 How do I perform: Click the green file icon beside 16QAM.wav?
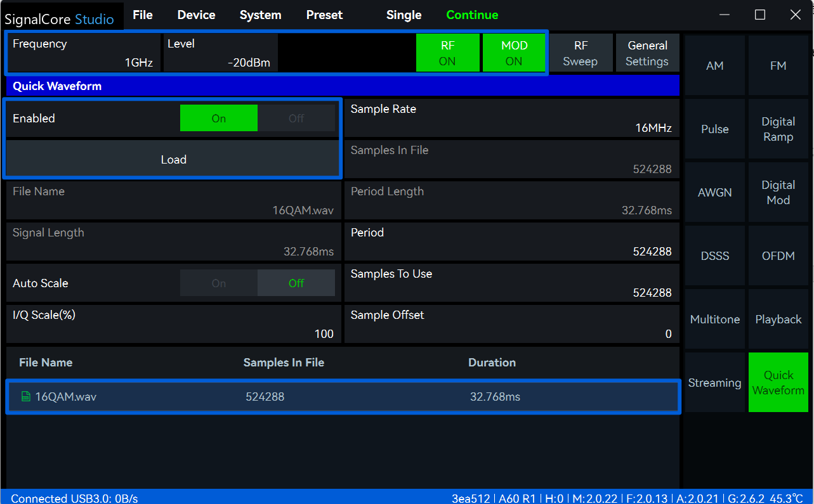[25, 397]
